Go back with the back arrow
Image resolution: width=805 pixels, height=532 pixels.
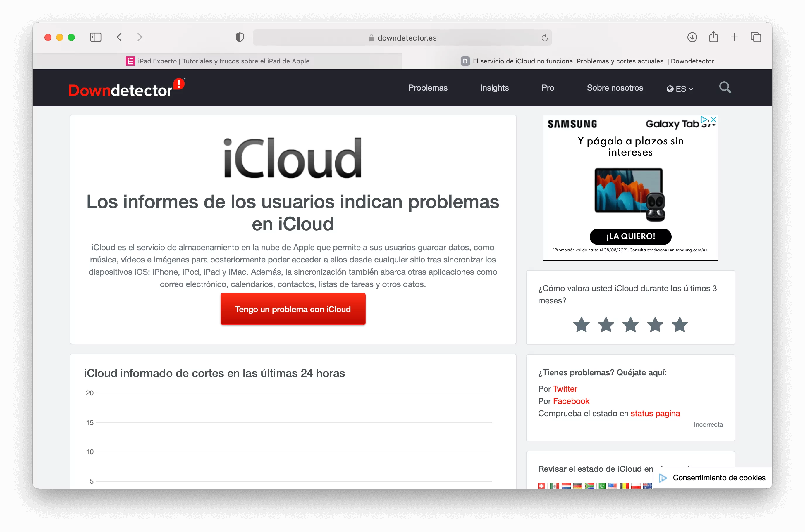coord(119,37)
